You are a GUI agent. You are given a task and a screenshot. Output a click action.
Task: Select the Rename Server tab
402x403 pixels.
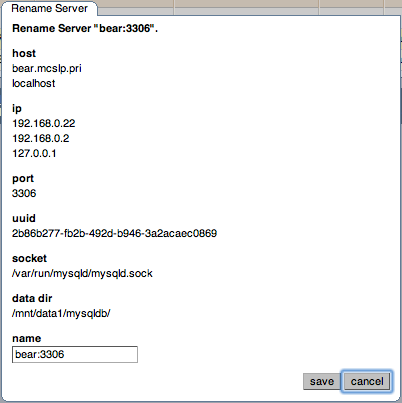click(x=49, y=8)
